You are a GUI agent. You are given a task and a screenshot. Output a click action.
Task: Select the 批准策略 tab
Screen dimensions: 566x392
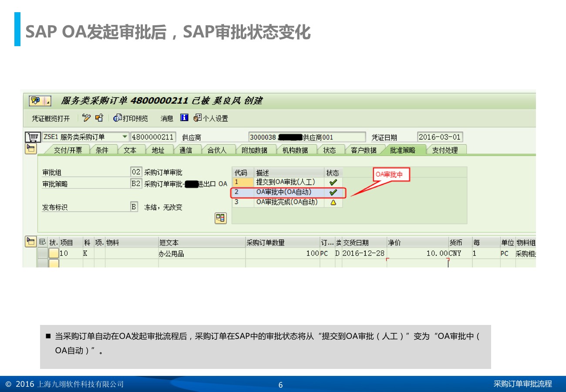pyautogui.click(x=402, y=150)
